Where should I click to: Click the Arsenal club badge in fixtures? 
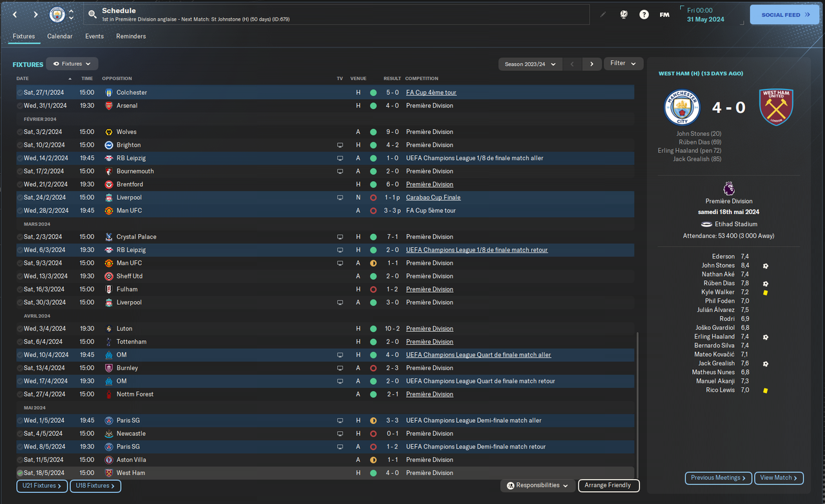click(x=109, y=106)
